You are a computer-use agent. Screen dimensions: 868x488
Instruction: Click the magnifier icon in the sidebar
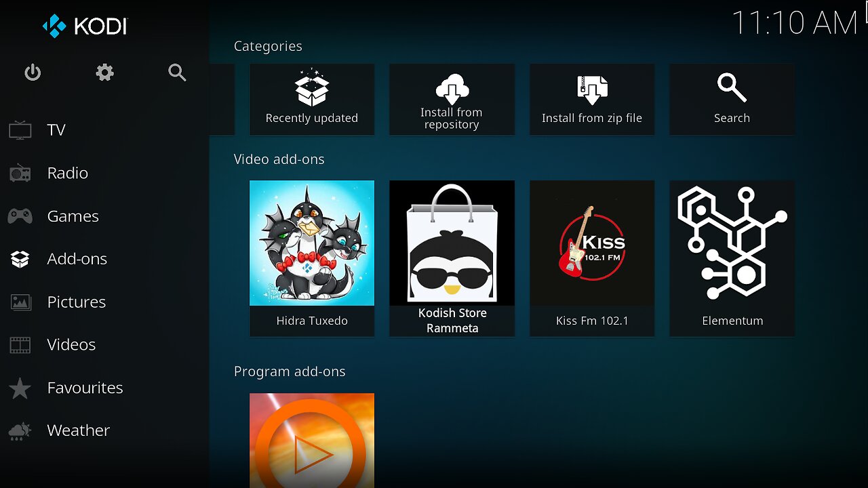[x=177, y=73]
